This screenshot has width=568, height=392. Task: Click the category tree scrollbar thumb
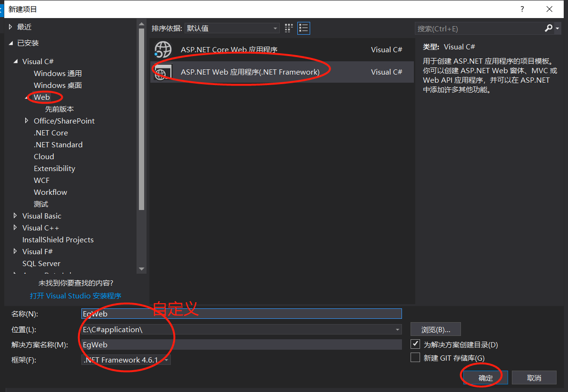[x=142, y=119]
